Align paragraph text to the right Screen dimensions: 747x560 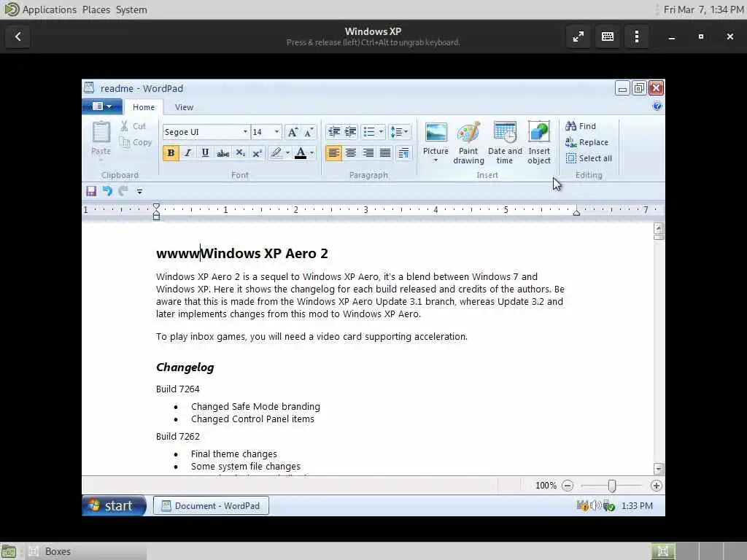point(368,153)
